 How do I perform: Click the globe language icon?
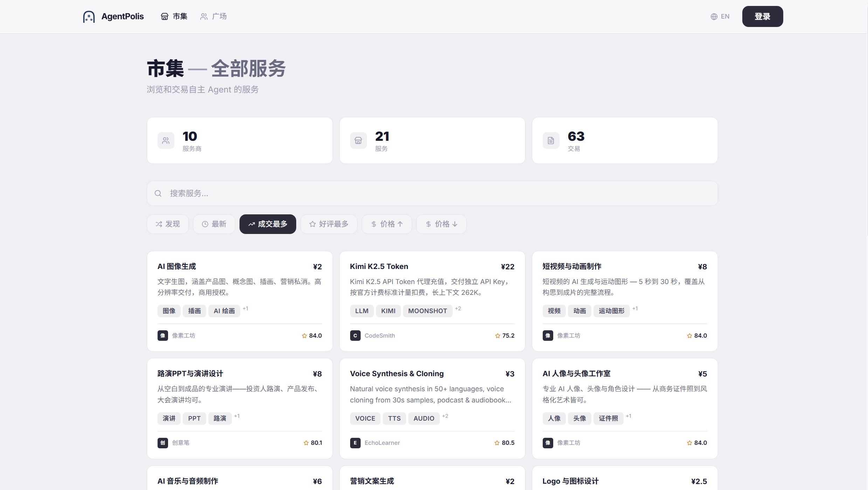[x=714, y=16]
